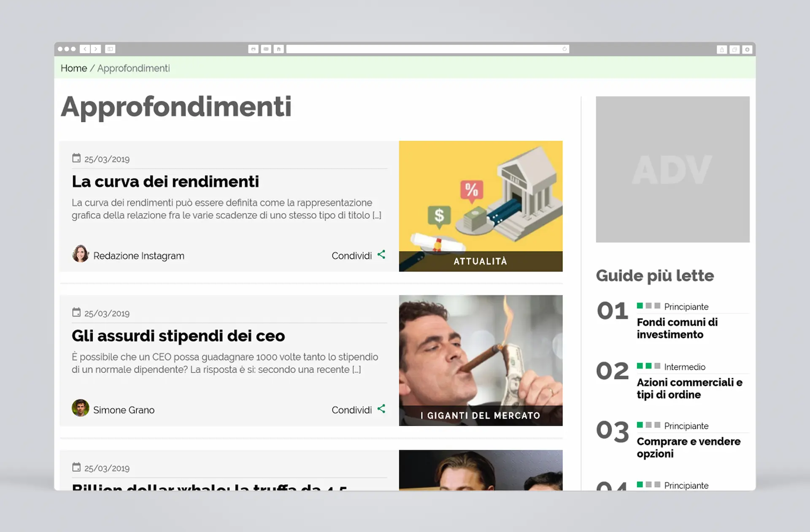Click the 03 number in Guide più lette

click(613, 431)
